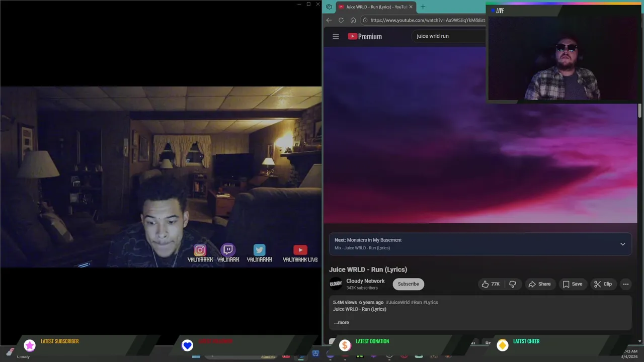
Task: Click '343K subscribers' text
Action: click(x=362, y=288)
